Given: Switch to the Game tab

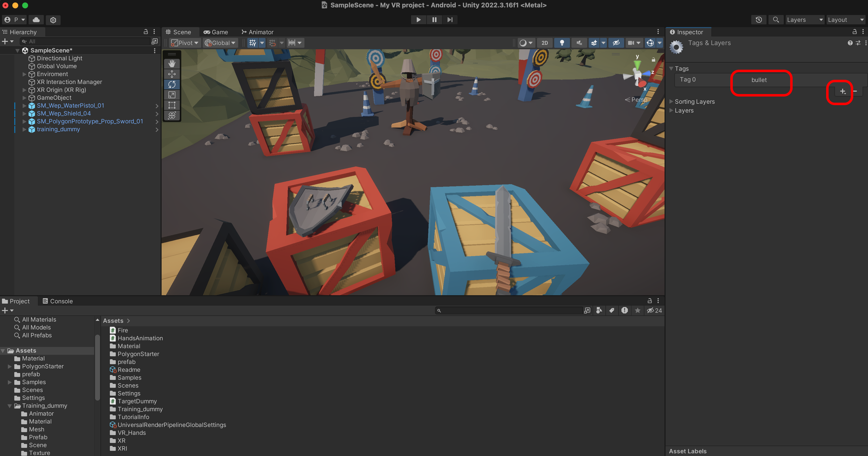Looking at the screenshot, I should click(x=216, y=32).
